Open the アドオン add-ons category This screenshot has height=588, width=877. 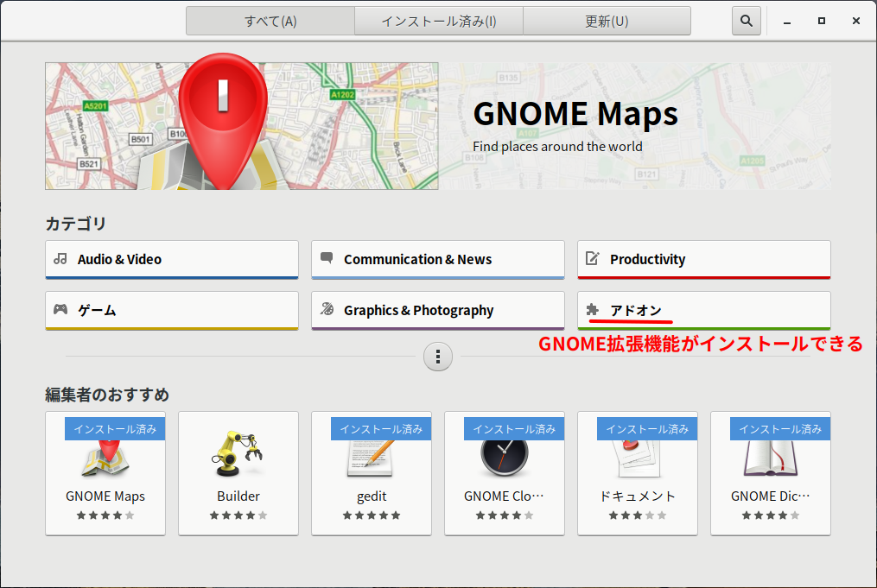click(x=704, y=311)
